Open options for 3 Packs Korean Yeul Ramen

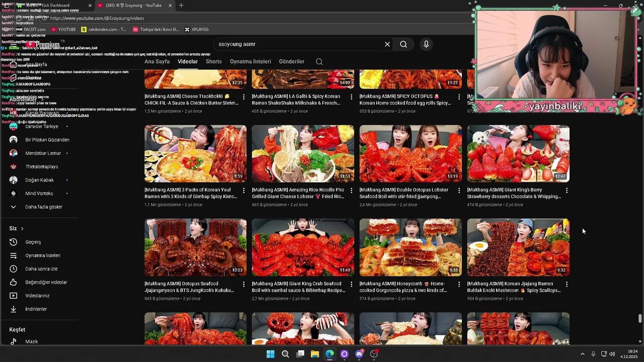(x=244, y=191)
